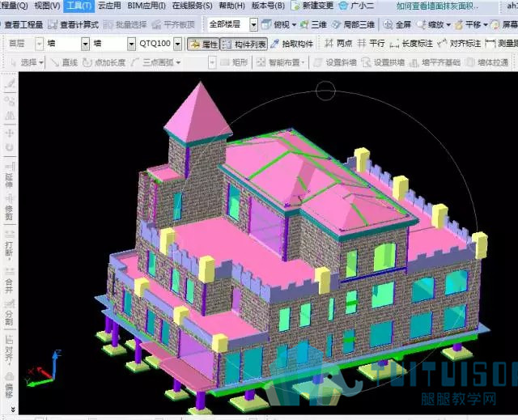This screenshot has width=518, height=420.
Task: Toggle the 构件列表 panel
Action: click(x=244, y=44)
